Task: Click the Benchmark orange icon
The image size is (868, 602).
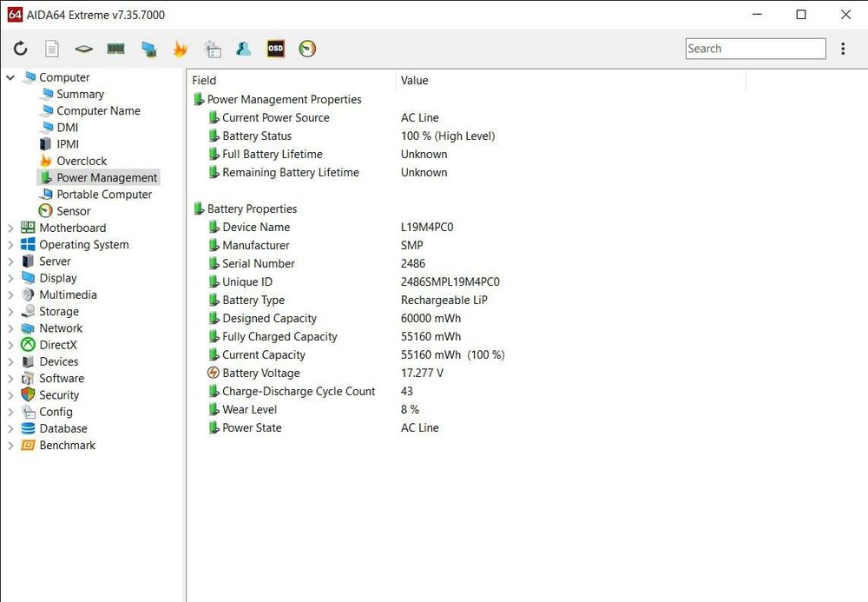Action: [x=28, y=446]
